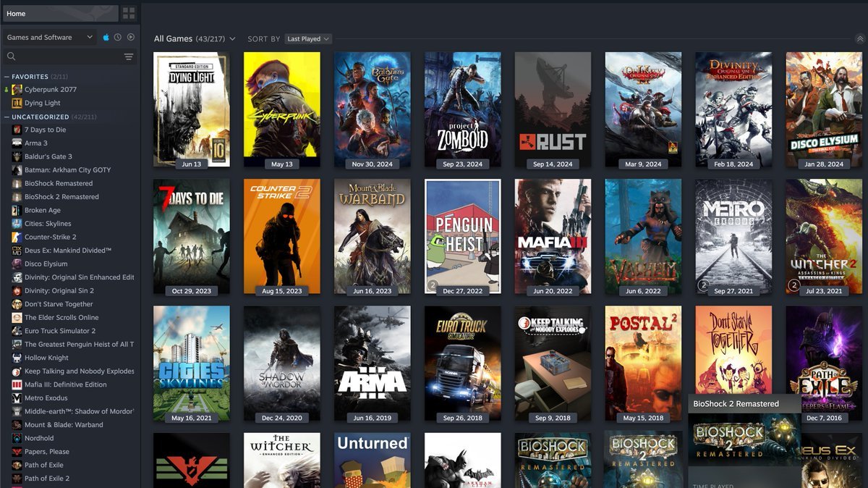Collapse the All Games shelf with top-right arrow

click(x=859, y=39)
